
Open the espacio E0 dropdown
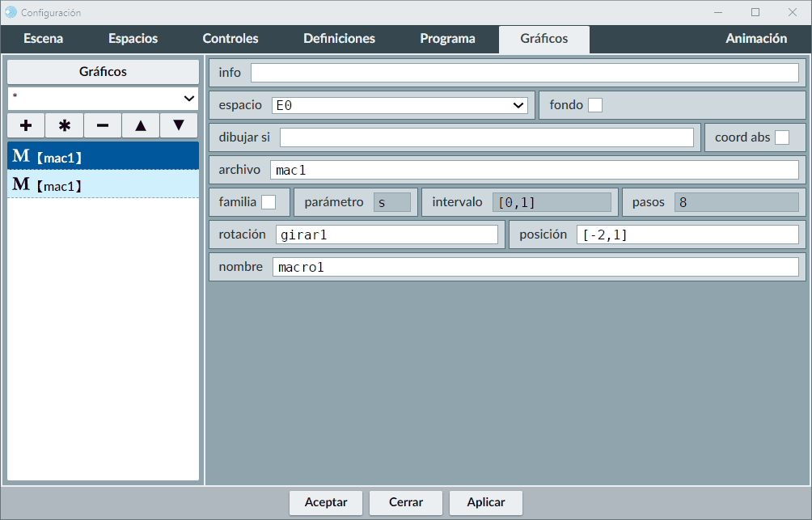click(400, 105)
